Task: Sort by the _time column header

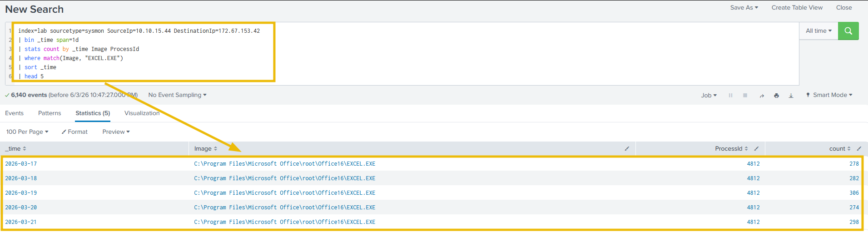Action: point(16,148)
